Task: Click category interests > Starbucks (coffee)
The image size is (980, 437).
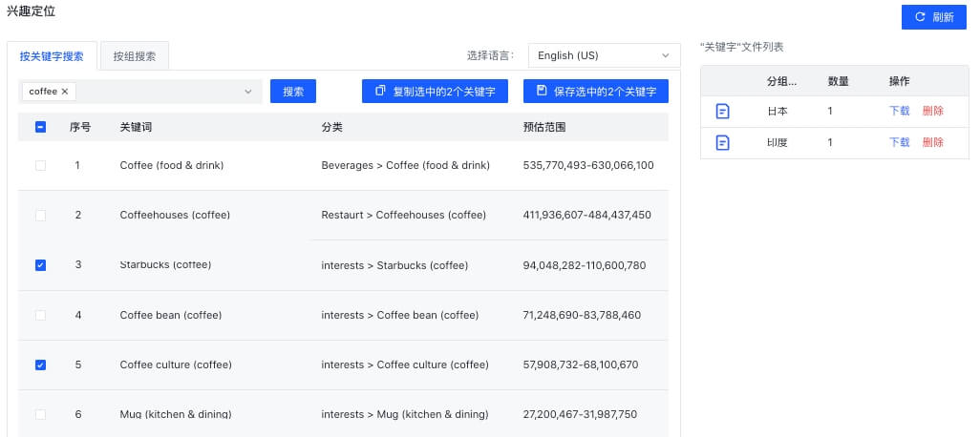Action: click(394, 265)
